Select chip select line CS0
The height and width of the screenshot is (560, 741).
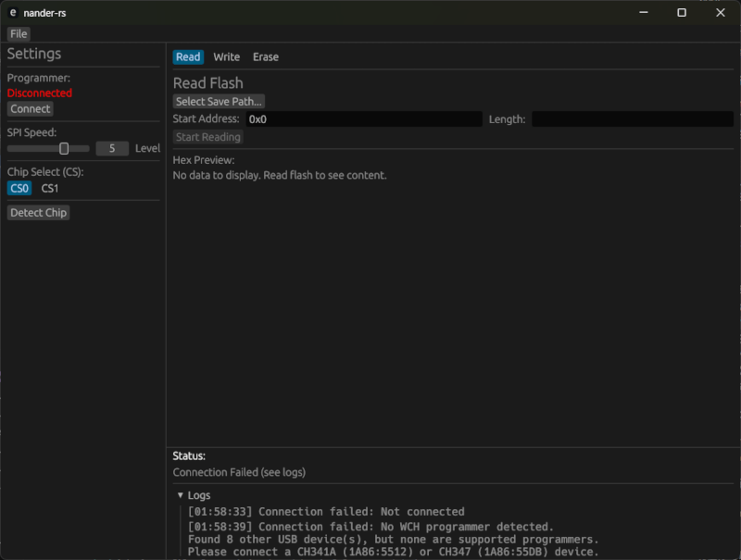19,187
